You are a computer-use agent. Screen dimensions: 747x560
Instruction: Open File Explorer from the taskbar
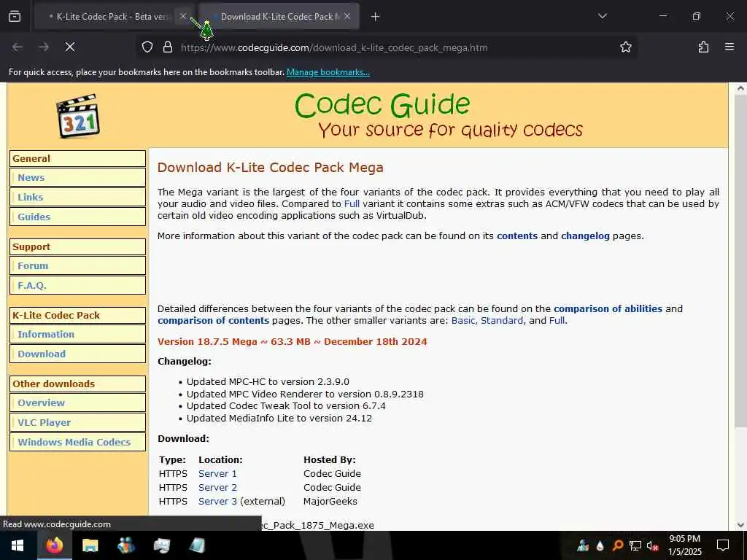(90, 545)
